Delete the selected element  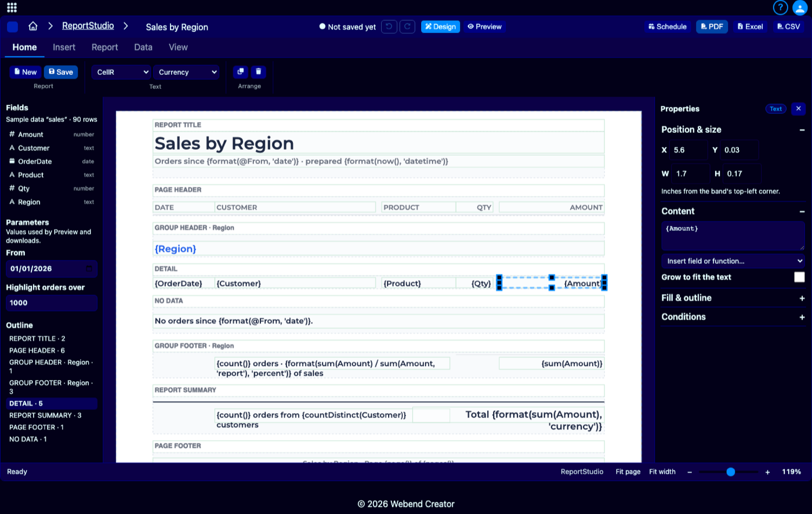pos(259,71)
